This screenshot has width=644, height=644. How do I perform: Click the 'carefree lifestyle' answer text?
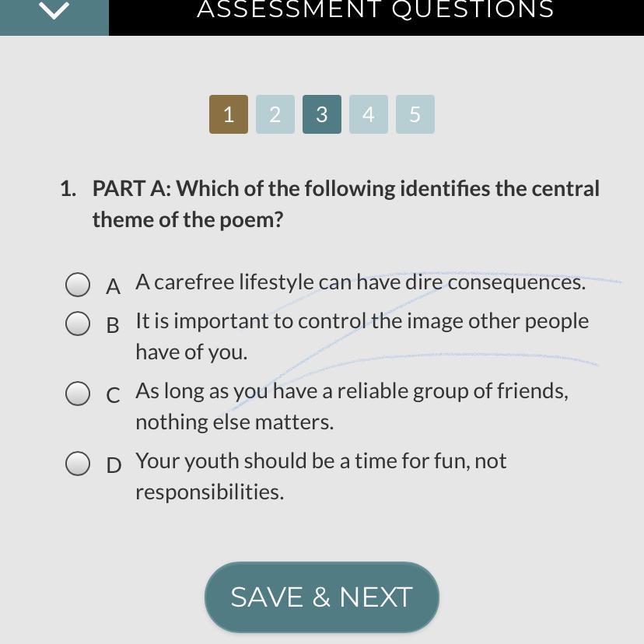click(360, 282)
